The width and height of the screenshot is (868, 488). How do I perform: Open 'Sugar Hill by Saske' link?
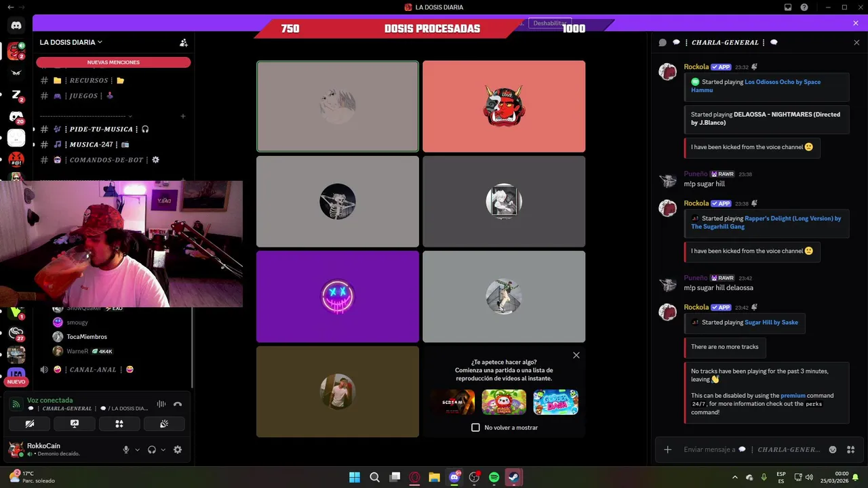point(771,323)
